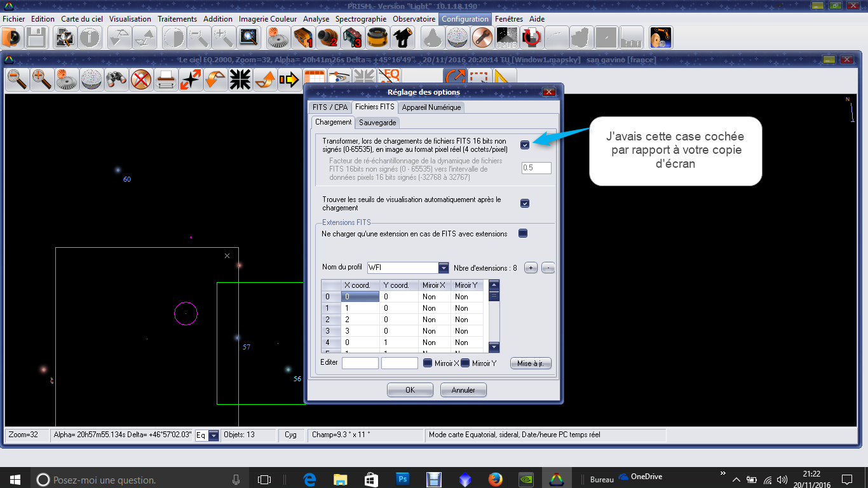Open the Nom du profil WFI dropdown
Viewport: 868px width, 488px height.
click(443, 268)
